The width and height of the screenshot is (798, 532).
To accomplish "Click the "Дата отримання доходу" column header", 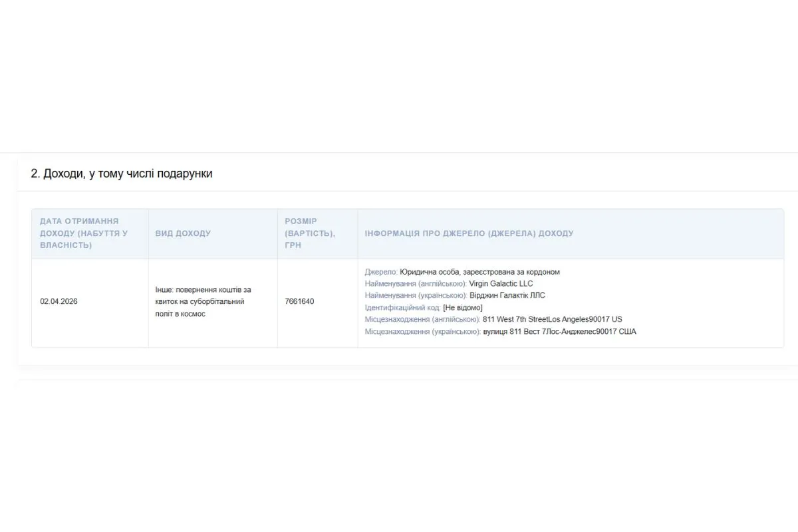I will 84,233.
